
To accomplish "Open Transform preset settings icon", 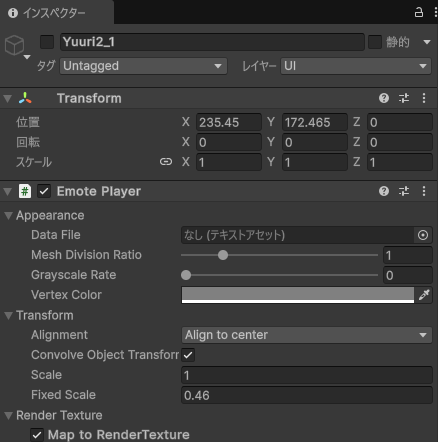I will 404,98.
